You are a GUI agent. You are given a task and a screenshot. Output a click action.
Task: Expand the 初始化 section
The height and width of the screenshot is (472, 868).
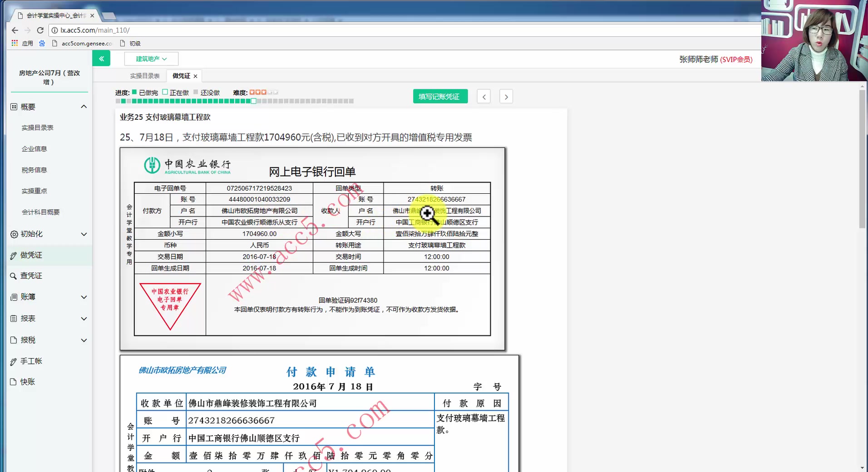[x=84, y=234]
